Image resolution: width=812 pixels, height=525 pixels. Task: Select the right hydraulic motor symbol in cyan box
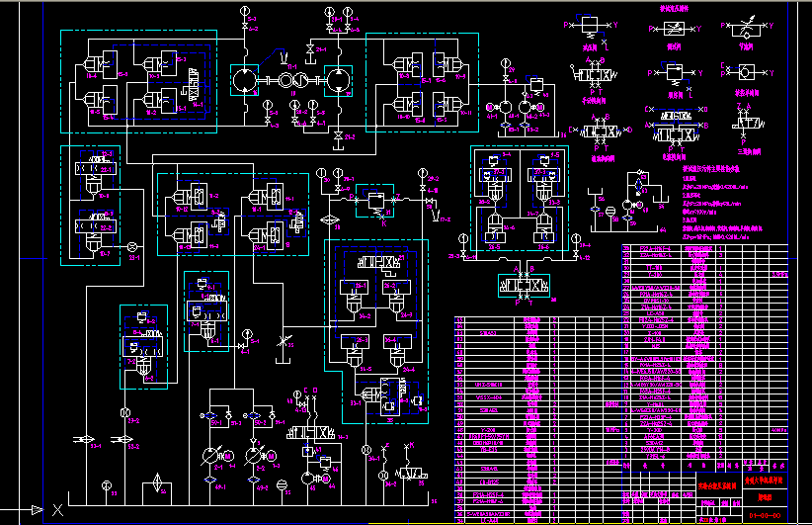point(338,80)
